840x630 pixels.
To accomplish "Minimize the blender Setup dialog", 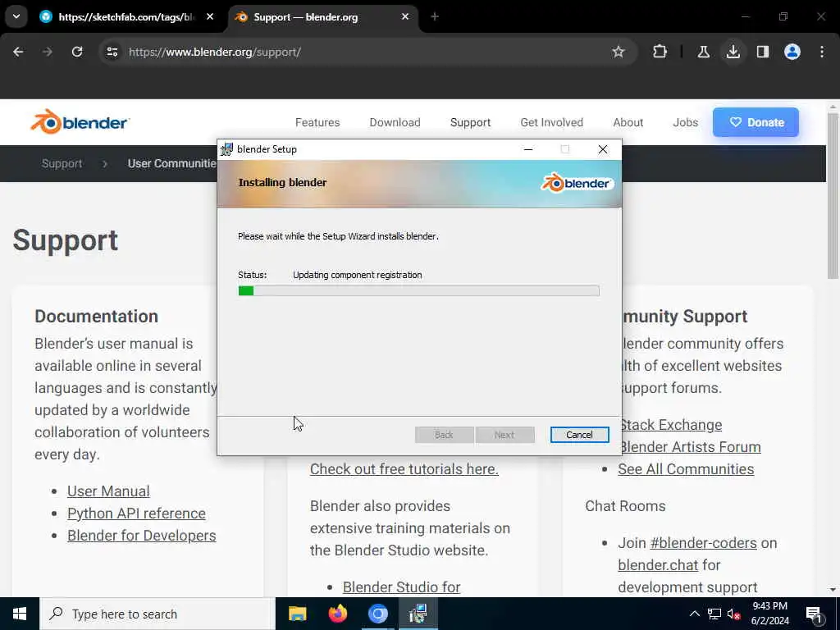I will coord(528,149).
